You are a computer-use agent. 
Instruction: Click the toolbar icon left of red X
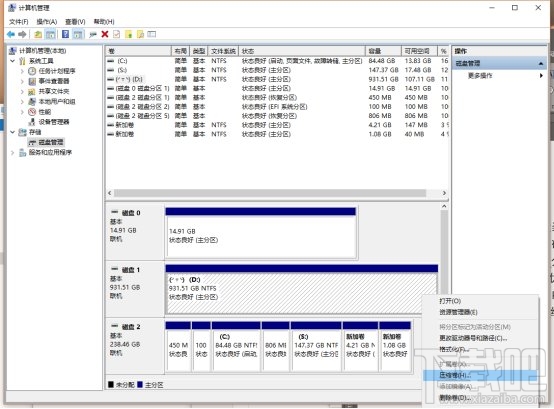click(93, 34)
